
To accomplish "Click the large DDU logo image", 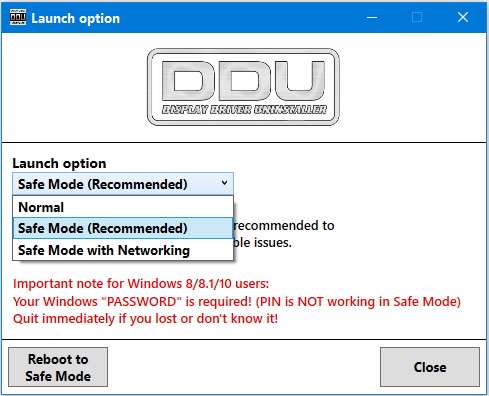I will pos(243,87).
